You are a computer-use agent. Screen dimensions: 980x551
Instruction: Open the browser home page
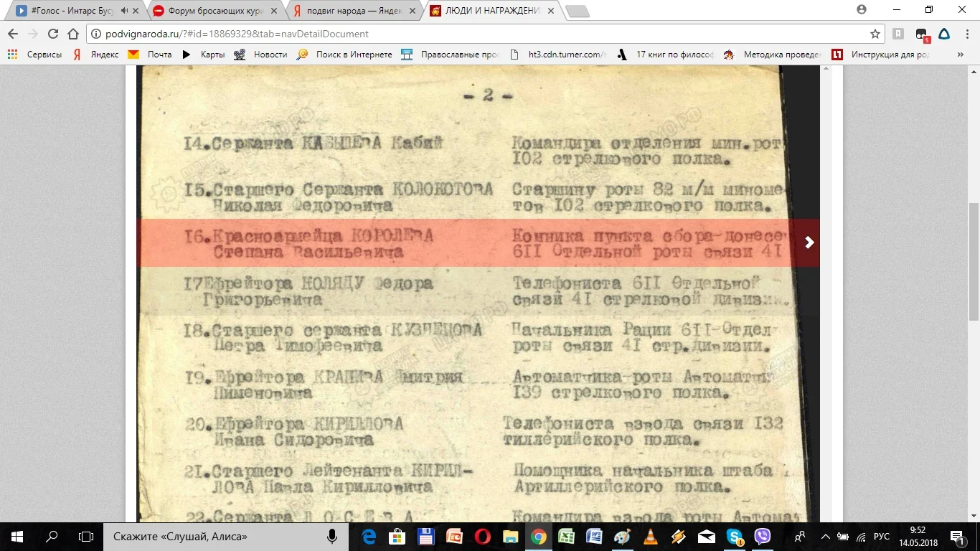(x=72, y=34)
